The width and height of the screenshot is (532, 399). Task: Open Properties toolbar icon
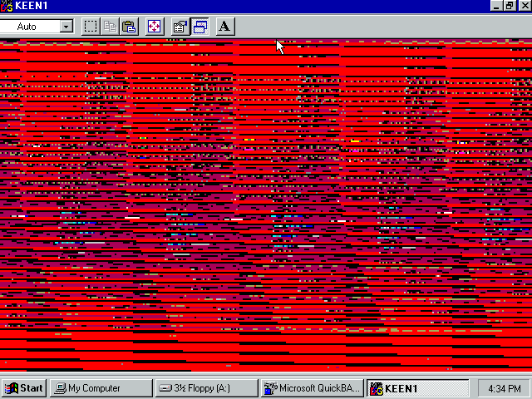(180, 27)
